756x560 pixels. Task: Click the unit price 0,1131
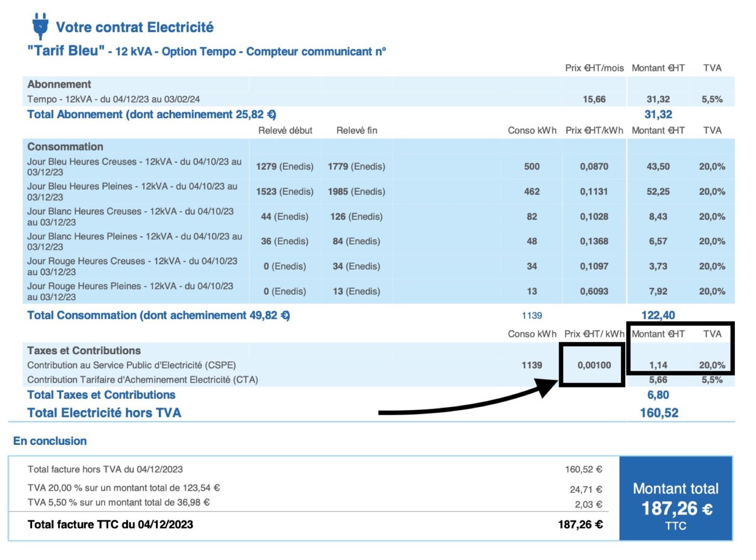pos(594,191)
